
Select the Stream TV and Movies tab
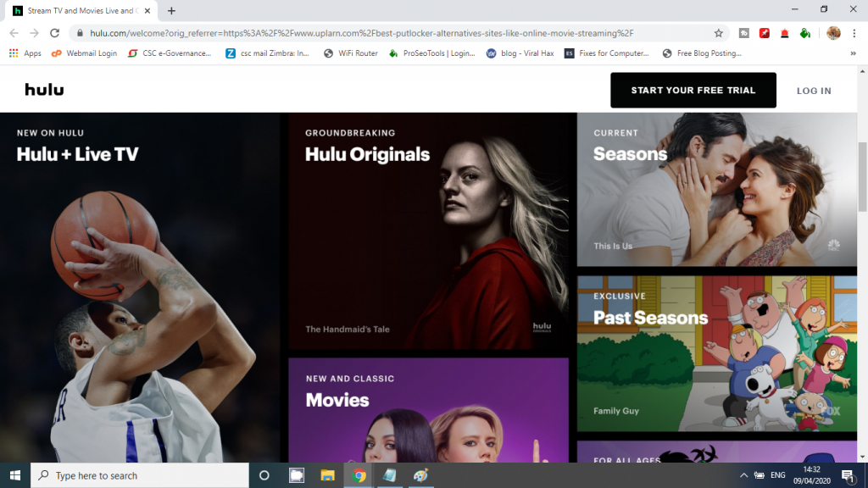click(x=82, y=10)
